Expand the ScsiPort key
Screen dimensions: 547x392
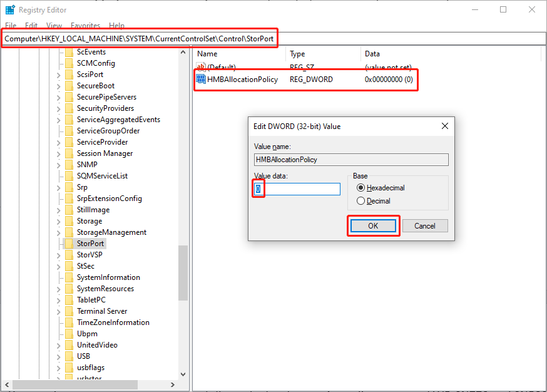59,75
